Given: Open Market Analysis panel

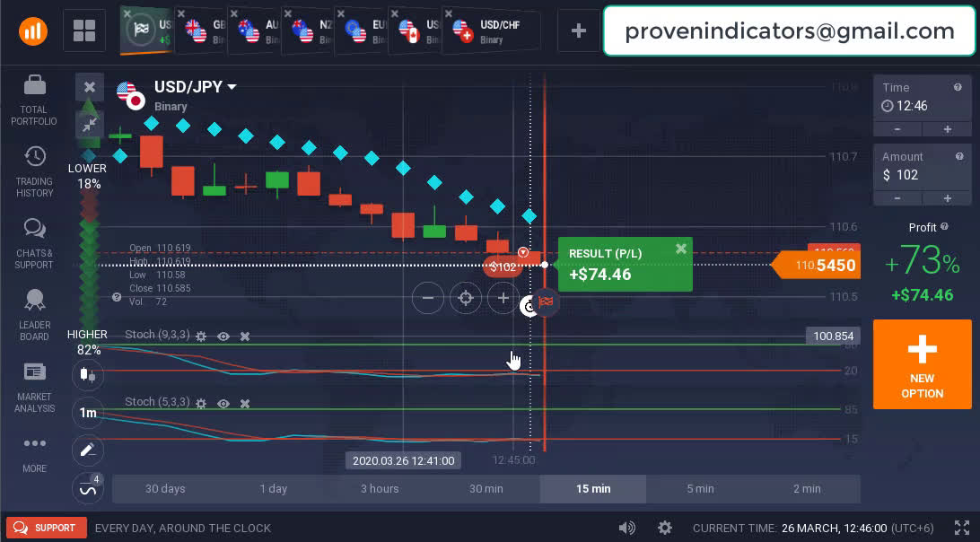Looking at the screenshot, I should coord(34,372).
